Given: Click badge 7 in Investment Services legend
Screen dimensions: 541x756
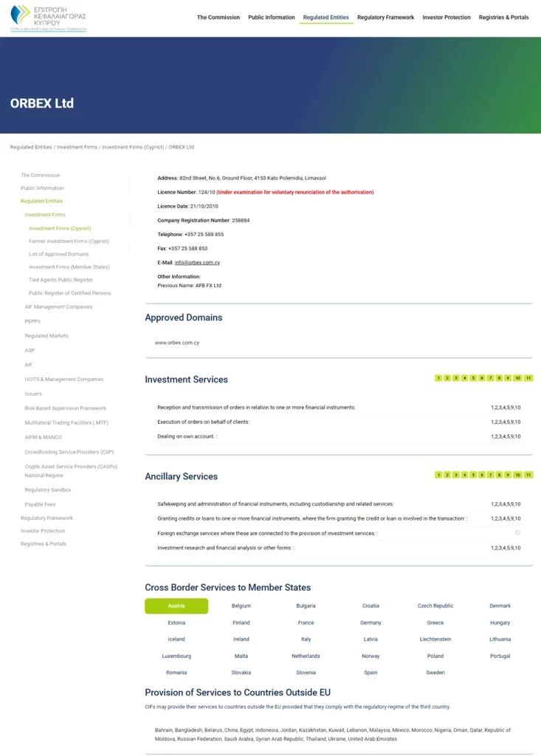Looking at the screenshot, I should [x=490, y=378].
